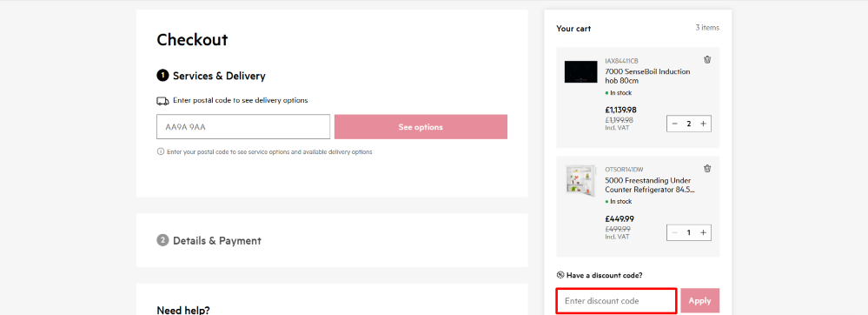Click the In stock status for Refrigerator

[x=619, y=202]
